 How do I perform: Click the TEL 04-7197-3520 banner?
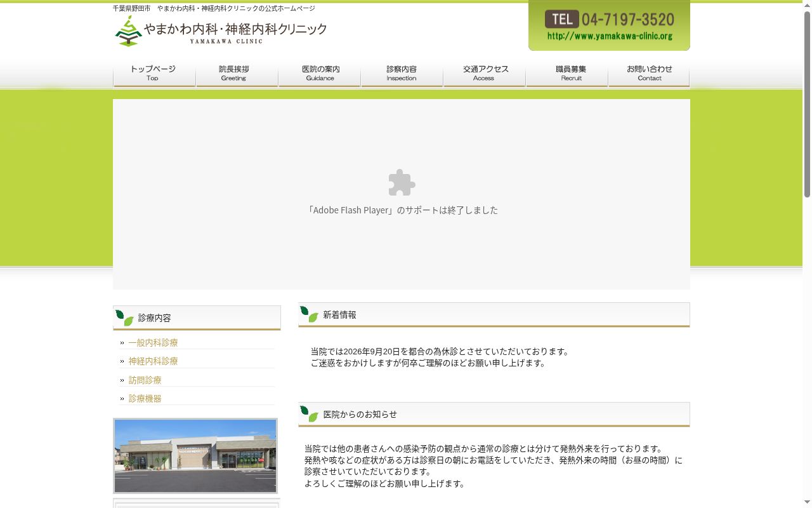(x=609, y=25)
